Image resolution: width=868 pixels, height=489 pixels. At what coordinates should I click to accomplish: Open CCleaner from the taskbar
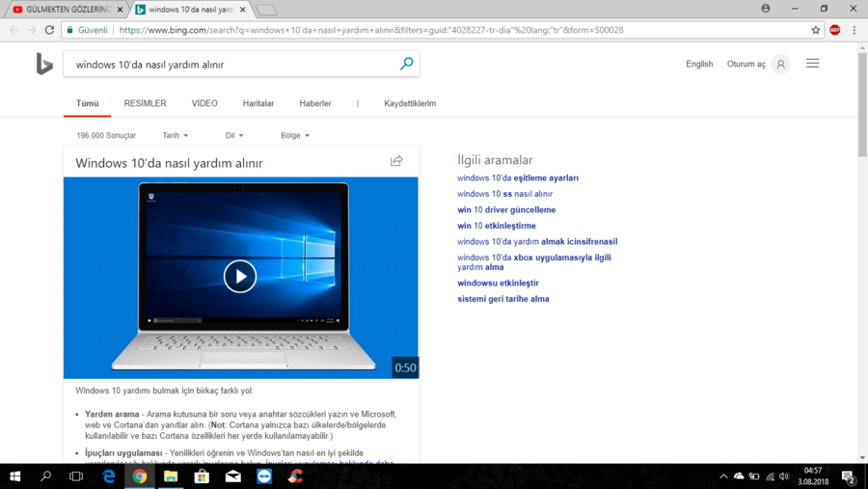pyautogui.click(x=296, y=476)
